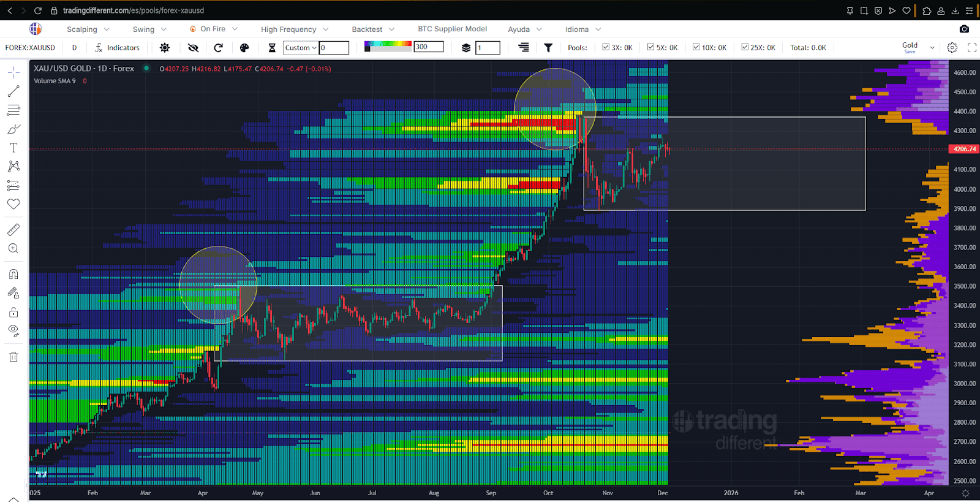Screen dimensions: 980x502
Task: Click the hourglass time icon
Action: (x=272, y=48)
